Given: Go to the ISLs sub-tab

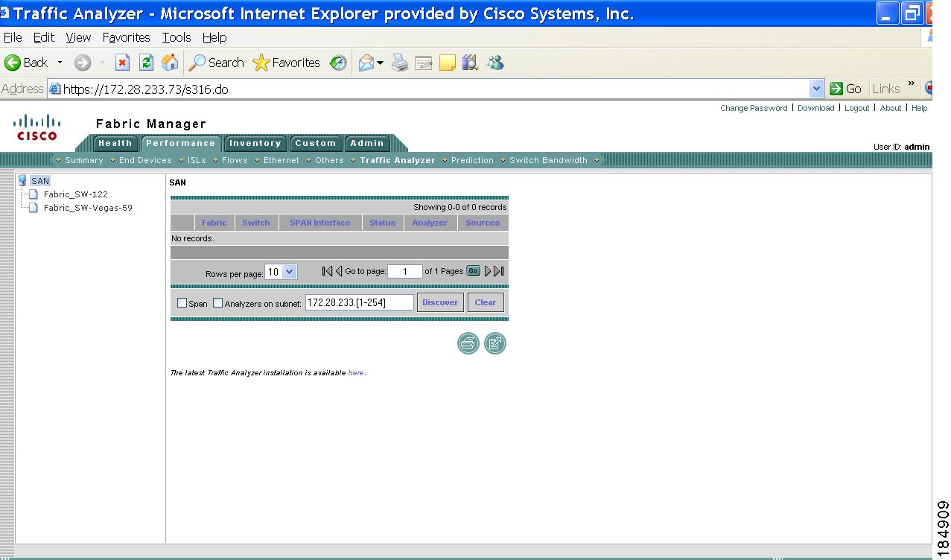Looking at the screenshot, I should coord(197,160).
